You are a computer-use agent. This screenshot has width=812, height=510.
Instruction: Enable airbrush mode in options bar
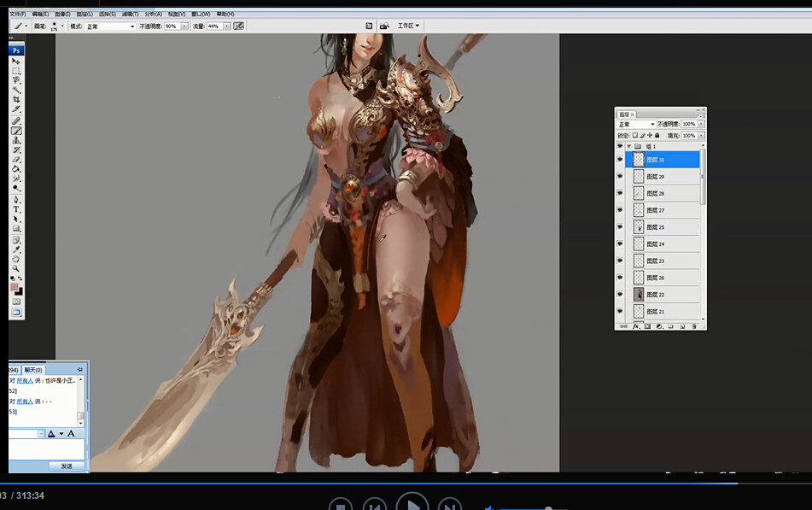coord(239,26)
